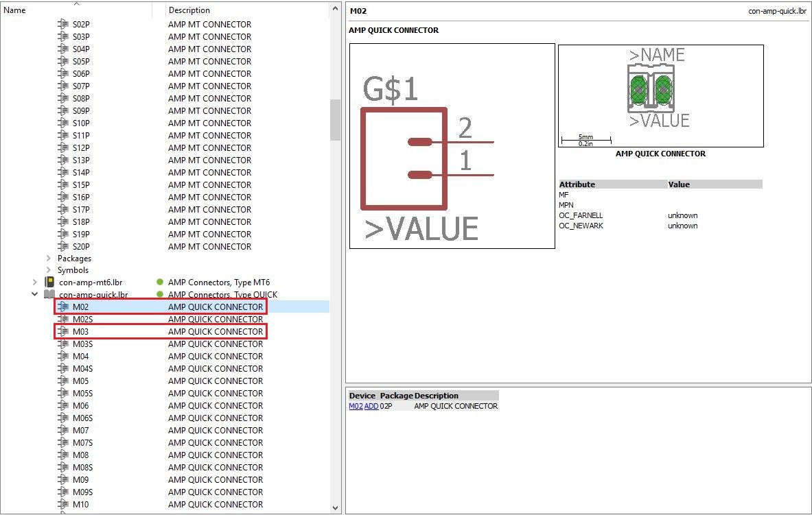Click the 02P package footprint preview
The height and width of the screenshot is (515, 812).
[661, 96]
